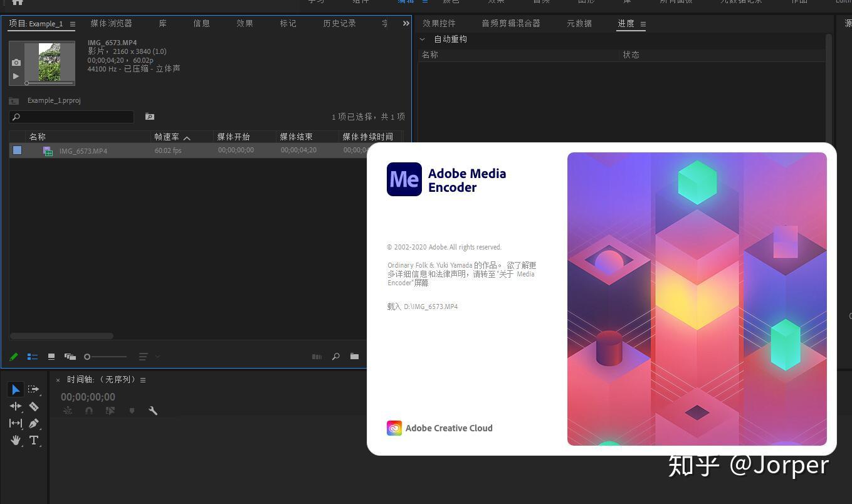
Task: Toggle project read/write green pencil
Action: point(13,357)
